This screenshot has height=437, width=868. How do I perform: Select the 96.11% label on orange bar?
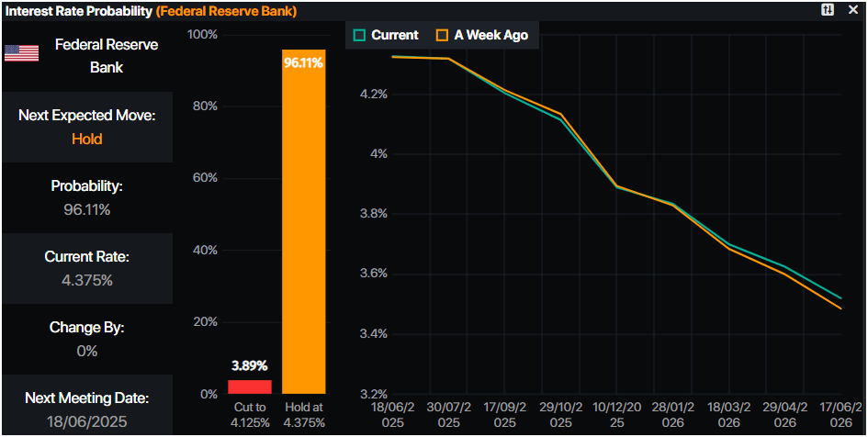point(303,63)
